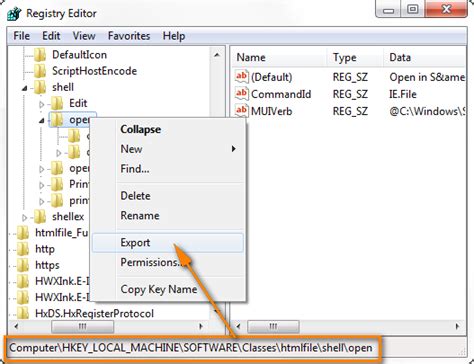474x364 pixels.
Task: Click tree pane scroll left arrow
Action: click(16, 326)
